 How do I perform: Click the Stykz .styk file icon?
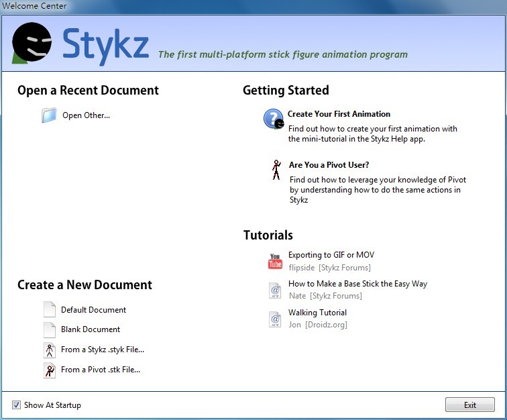pyautogui.click(x=50, y=350)
